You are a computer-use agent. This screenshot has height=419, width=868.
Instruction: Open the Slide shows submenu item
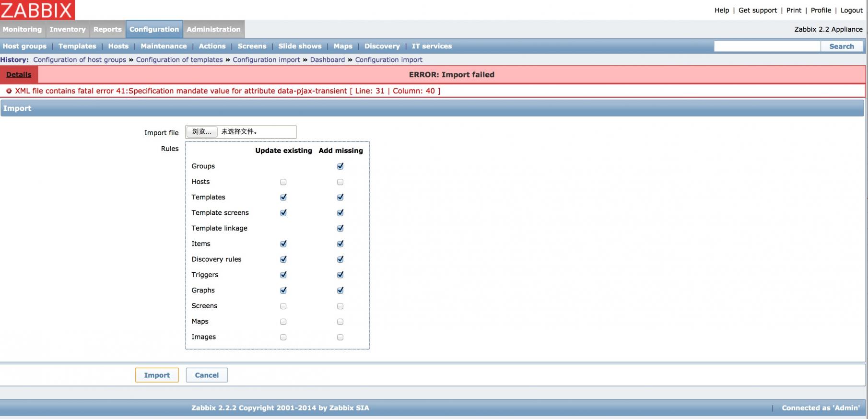(x=300, y=47)
